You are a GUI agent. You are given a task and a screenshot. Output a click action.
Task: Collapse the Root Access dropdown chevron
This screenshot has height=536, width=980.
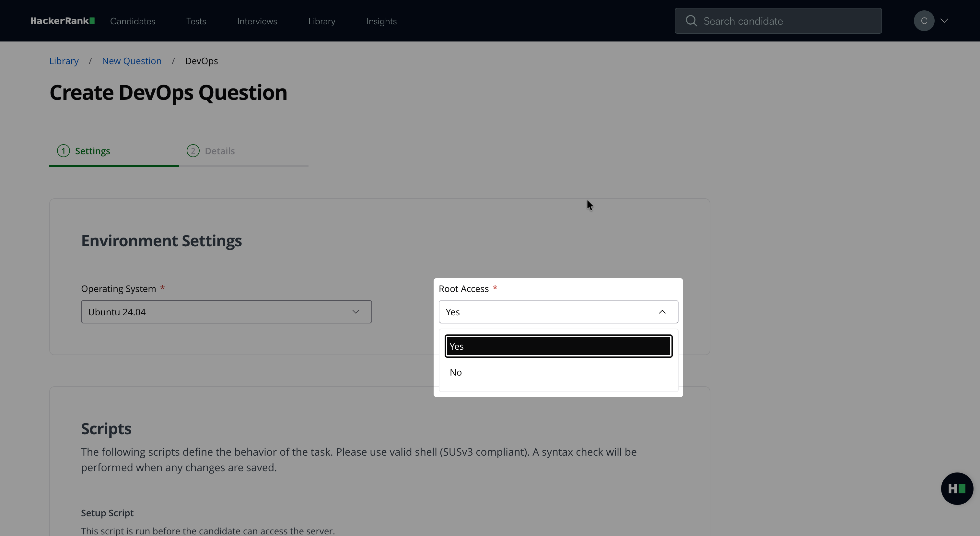662,312
